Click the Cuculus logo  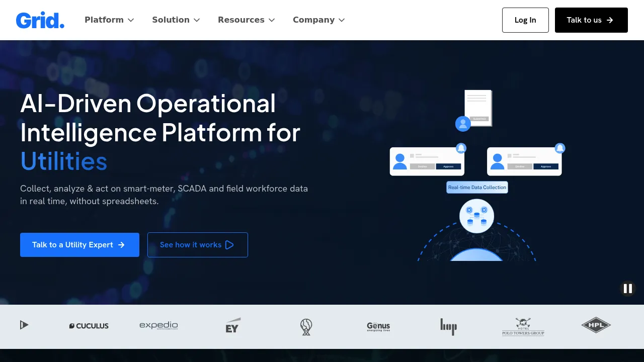(89, 326)
